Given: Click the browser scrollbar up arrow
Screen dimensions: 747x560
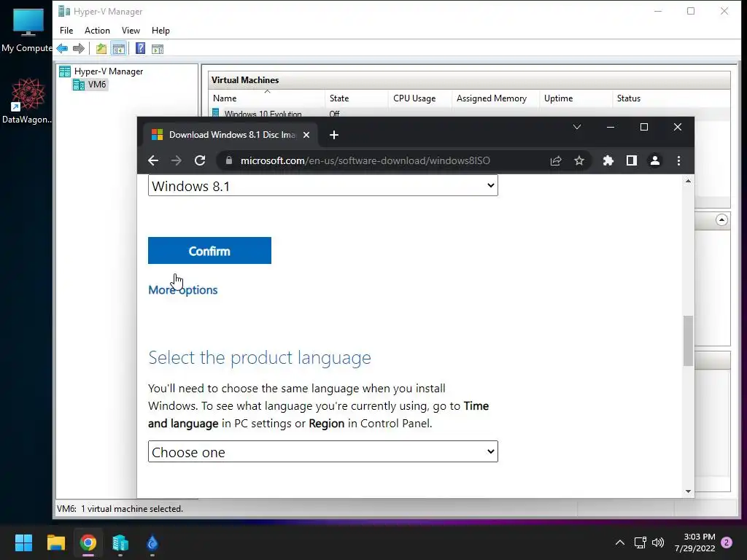Looking at the screenshot, I should click(x=688, y=181).
